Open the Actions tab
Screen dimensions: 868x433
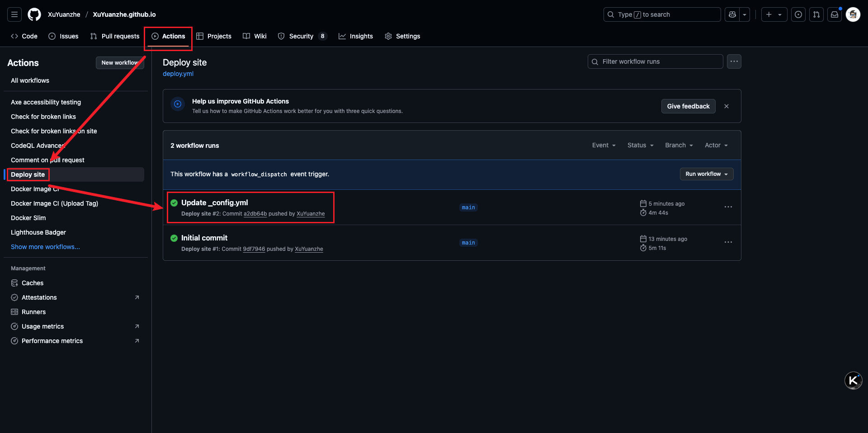coord(168,36)
